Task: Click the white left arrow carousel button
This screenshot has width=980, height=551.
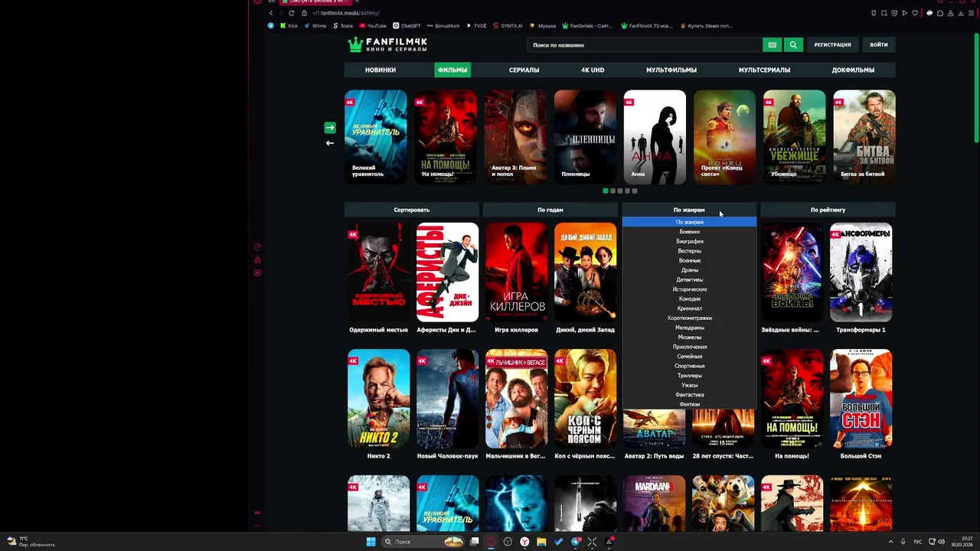Action: click(x=330, y=143)
